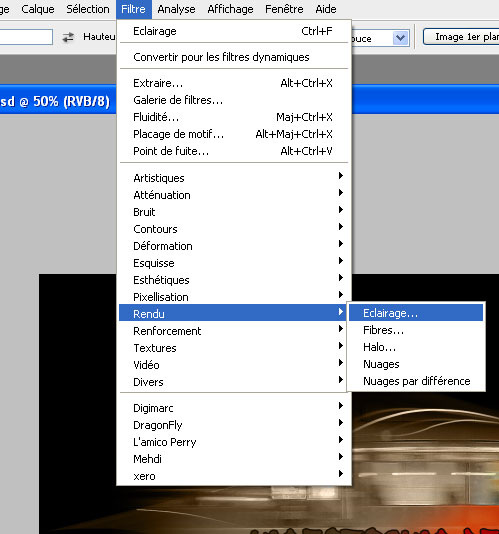Open the Calque menu

[38, 9]
